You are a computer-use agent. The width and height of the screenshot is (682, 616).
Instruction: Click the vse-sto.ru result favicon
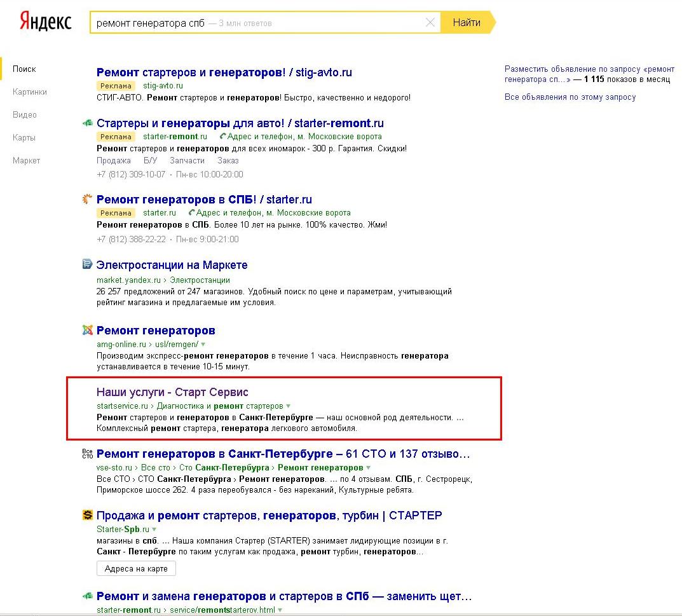point(88,454)
